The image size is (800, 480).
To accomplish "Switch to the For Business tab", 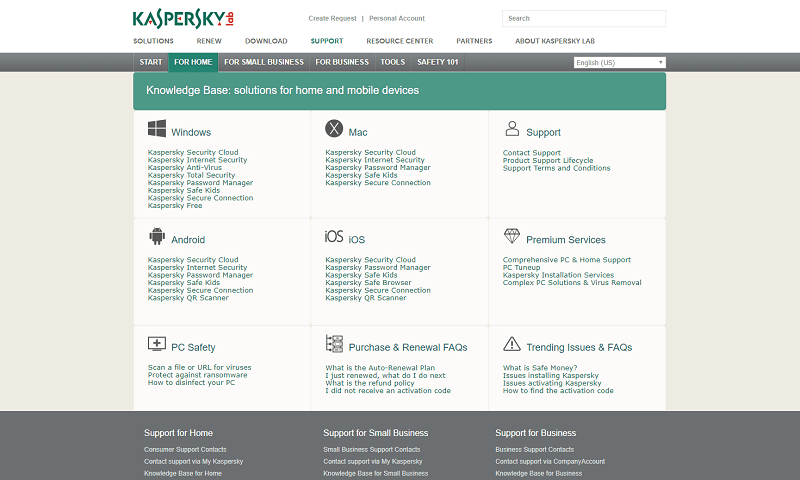I will (342, 62).
